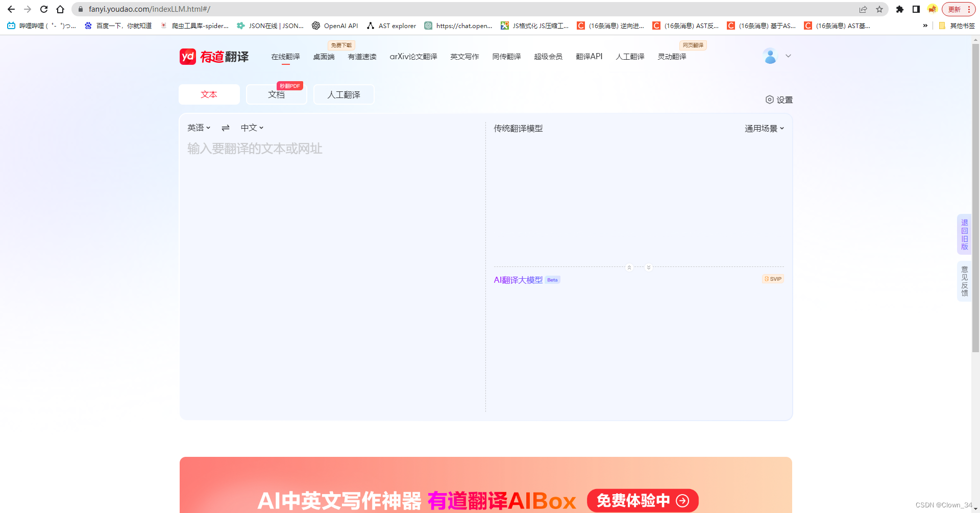Switch to the 人工翻译 tab
Viewport: 980px width, 513px height.
click(344, 94)
